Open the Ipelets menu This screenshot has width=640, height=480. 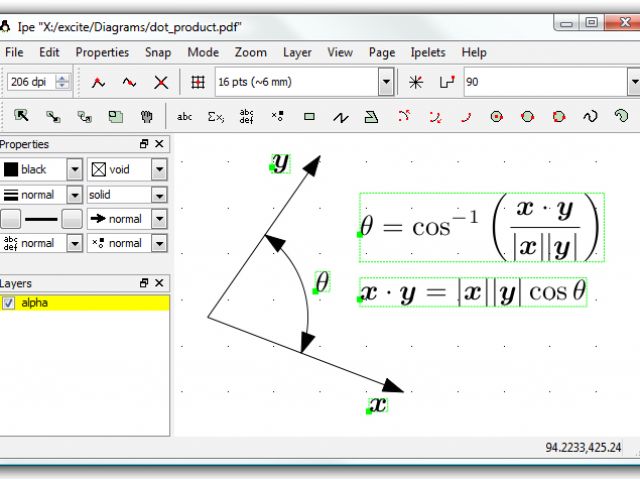[430, 52]
